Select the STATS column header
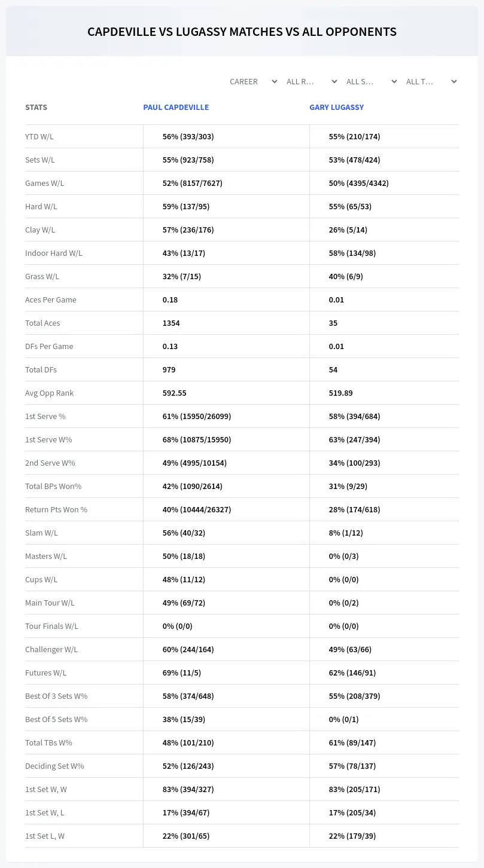The image size is (484, 868). click(x=36, y=108)
